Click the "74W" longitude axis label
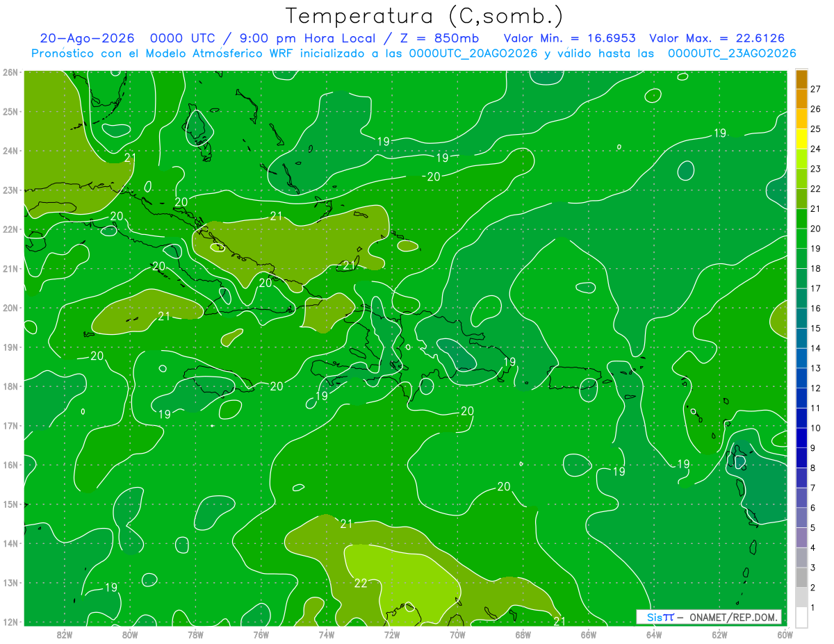Image resolution: width=834 pixels, height=644 pixels. pyautogui.click(x=327, y=634)
